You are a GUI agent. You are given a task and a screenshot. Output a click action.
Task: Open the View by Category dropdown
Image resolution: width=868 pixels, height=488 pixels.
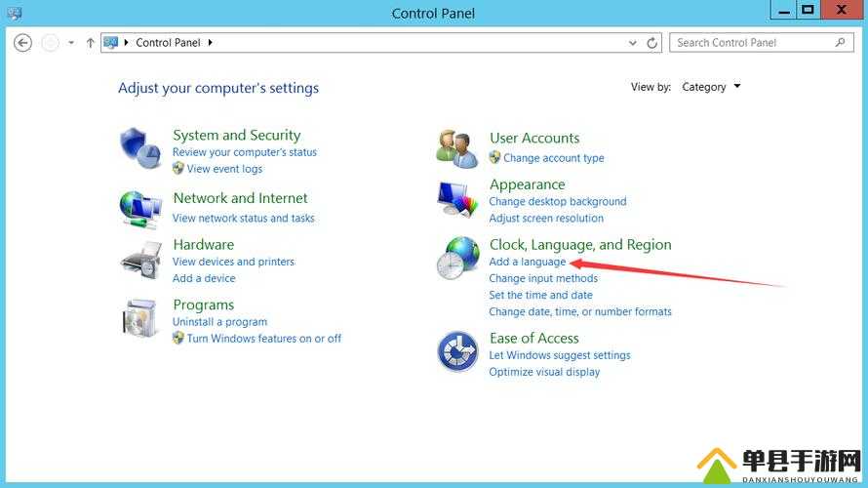(711, 87)
